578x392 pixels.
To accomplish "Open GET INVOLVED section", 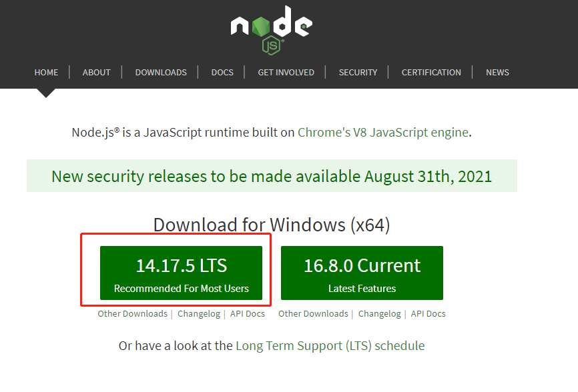I will [286, 72].
